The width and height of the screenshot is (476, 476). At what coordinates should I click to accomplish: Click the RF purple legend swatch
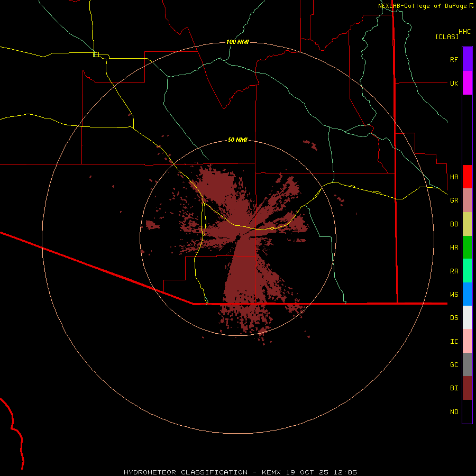coord(467,59)
